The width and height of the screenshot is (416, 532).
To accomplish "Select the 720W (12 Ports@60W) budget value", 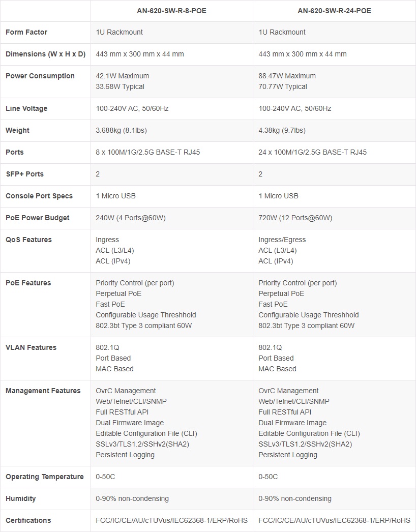I will [x=295, y=218].
